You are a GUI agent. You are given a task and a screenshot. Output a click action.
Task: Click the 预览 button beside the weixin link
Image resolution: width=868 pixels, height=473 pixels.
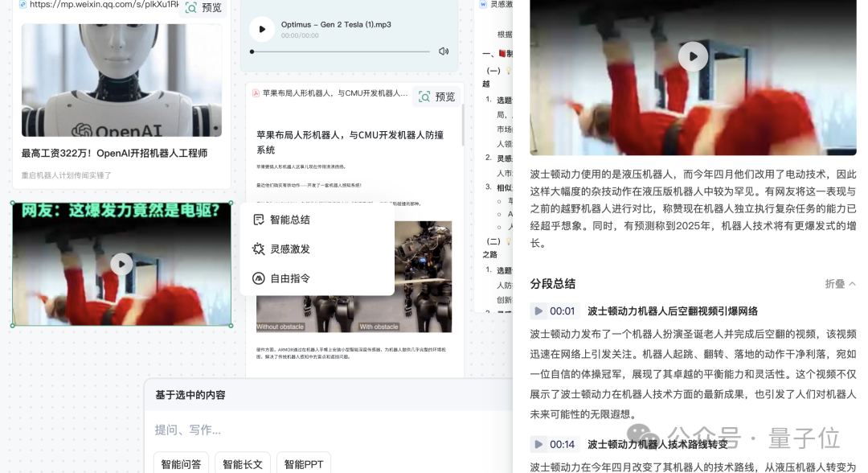[203, 8]
